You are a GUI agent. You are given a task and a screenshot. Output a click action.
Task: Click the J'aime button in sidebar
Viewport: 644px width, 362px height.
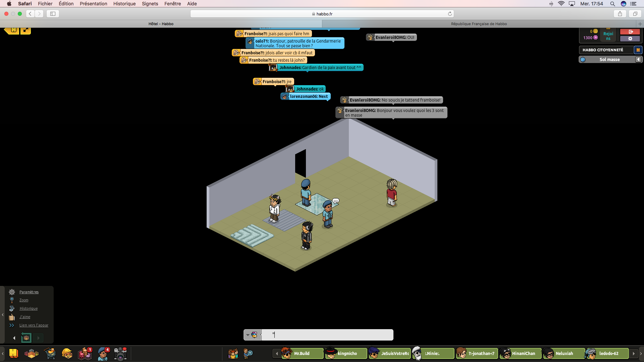(x=25, y=316)
